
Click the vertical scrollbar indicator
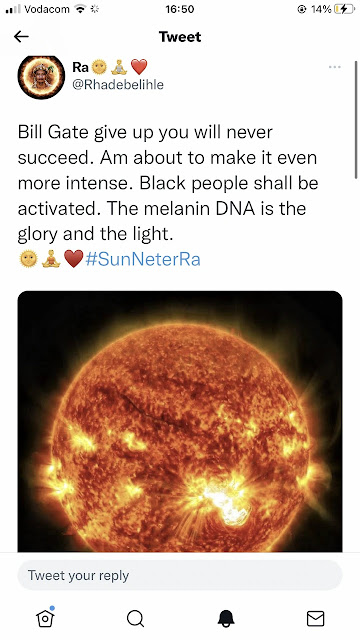356,120
